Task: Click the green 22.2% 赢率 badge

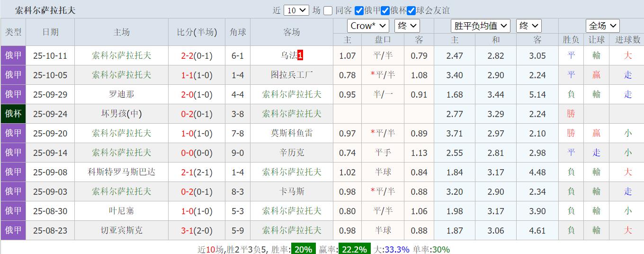Action: 353,249
